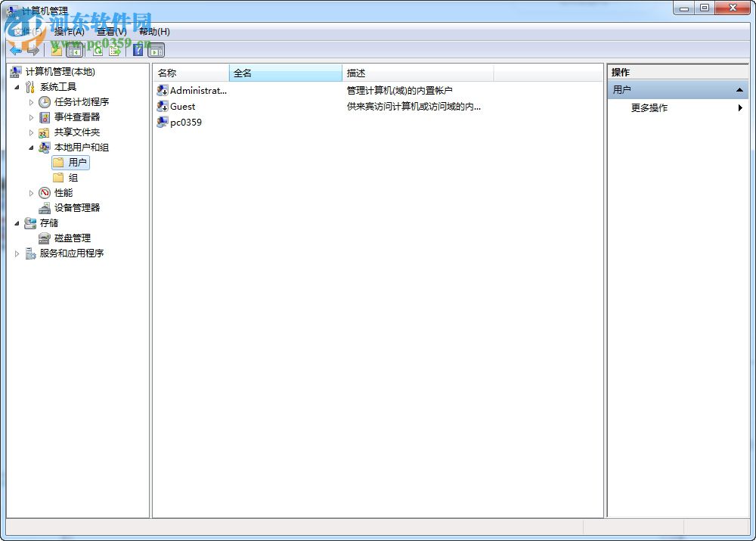
Task: Toggle the show/hide console tree icon
Action: (x=74, y=50)
